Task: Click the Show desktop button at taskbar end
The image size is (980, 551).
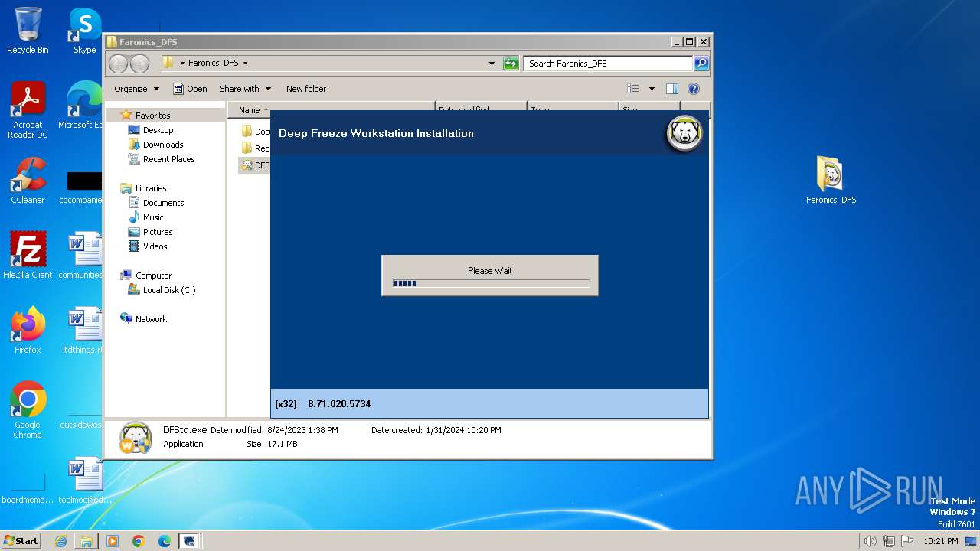Action: click(x=972, y=541)
